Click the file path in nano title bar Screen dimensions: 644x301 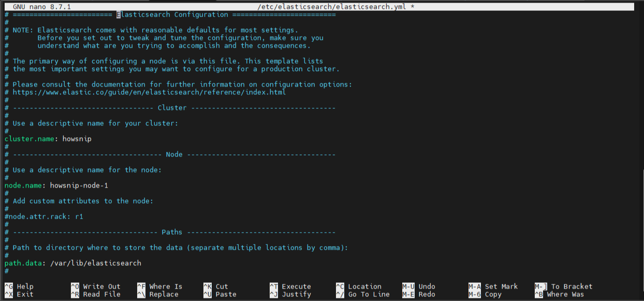click(332, 7)
